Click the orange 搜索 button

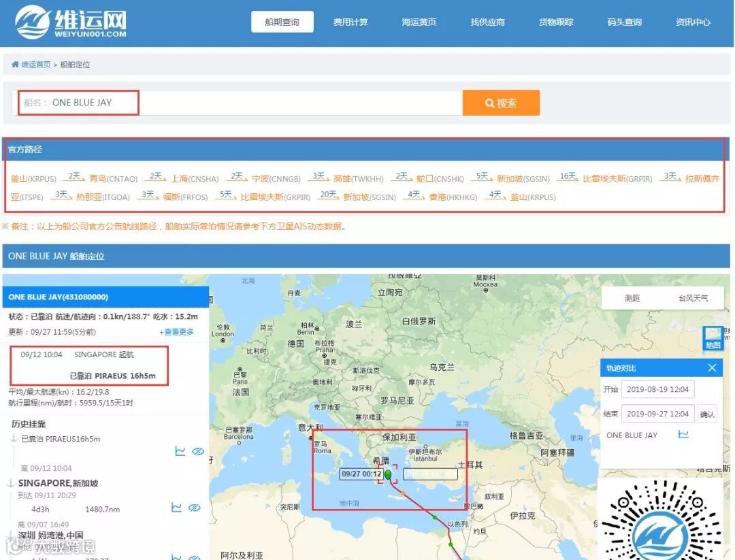point(501,103)
